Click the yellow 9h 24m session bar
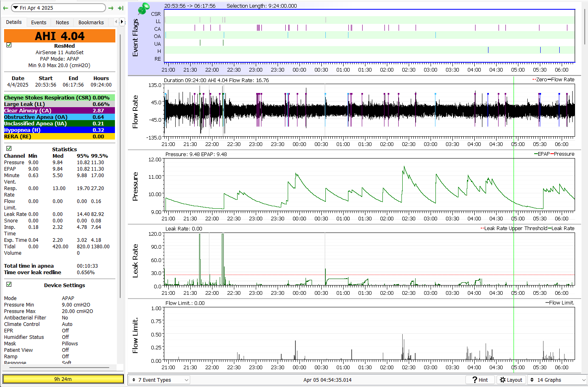Viewport: 588px width, 387px height. pos(63,379)
